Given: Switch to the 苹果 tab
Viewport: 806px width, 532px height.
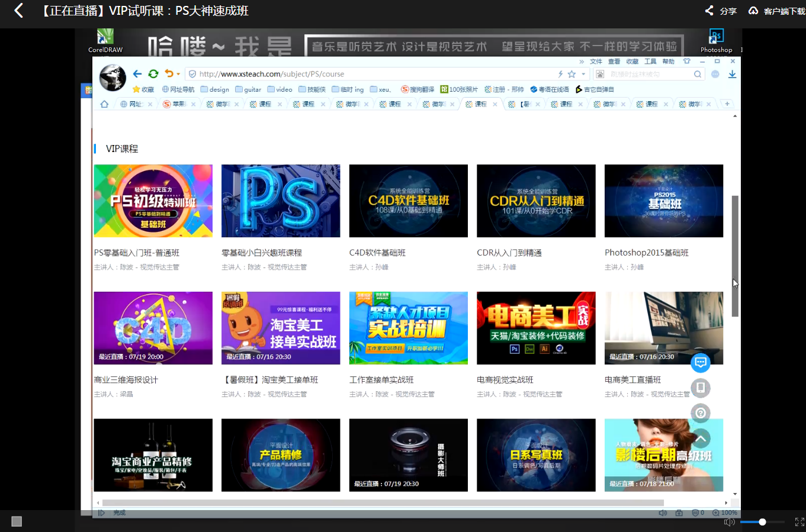Looking at the screenshot, I should (179, 104).
